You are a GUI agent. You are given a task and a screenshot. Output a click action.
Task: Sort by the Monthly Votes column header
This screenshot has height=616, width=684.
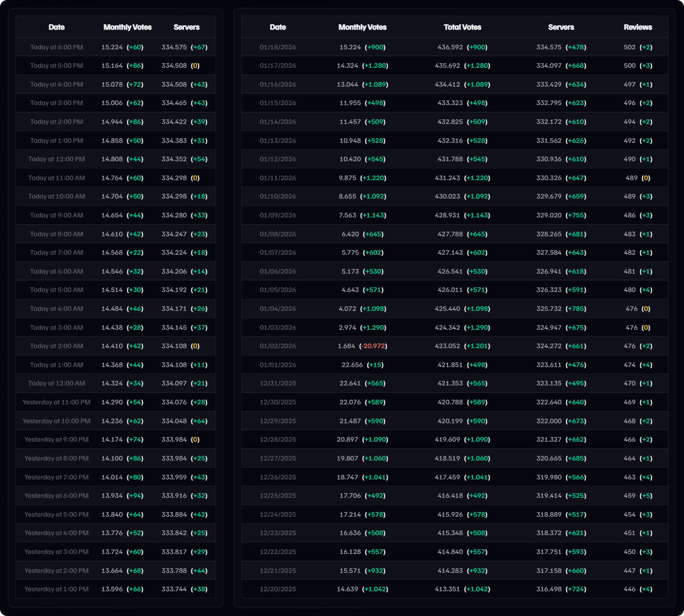click(126, 27)
